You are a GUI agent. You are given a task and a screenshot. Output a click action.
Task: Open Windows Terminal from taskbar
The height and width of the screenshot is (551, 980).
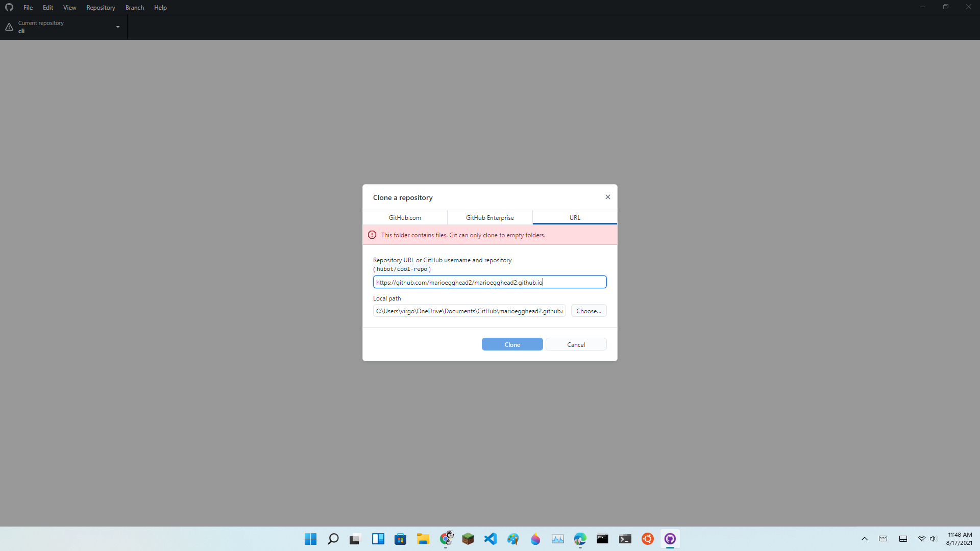(625, 539)
